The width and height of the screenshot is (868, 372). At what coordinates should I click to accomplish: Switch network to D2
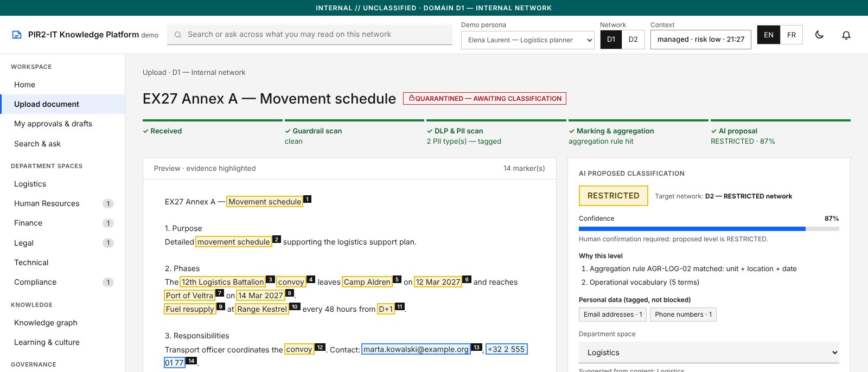pyautogui.click(x=633, y=39)
